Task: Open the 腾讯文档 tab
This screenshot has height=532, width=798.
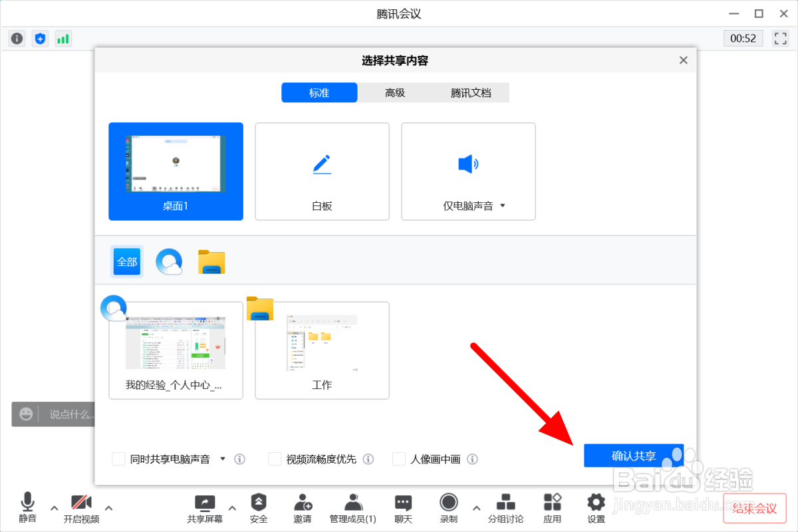Action: click(x=471, y=92)
